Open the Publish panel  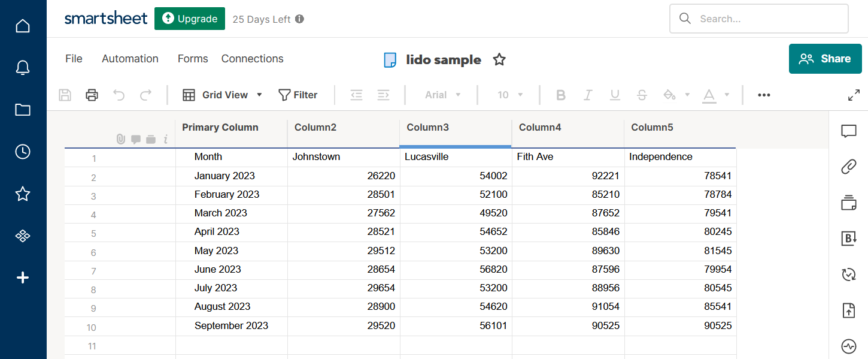point(848,310)
